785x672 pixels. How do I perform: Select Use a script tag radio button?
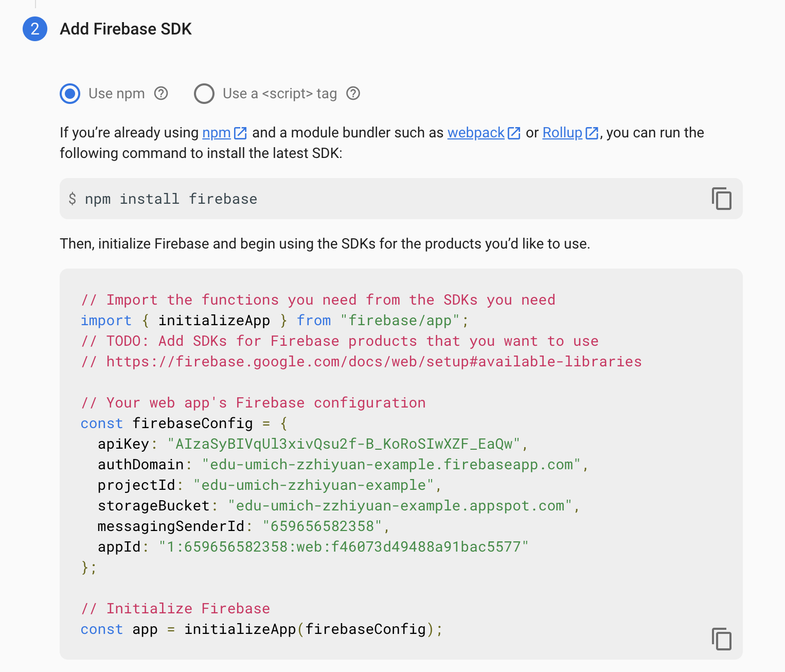coord(204,94)
